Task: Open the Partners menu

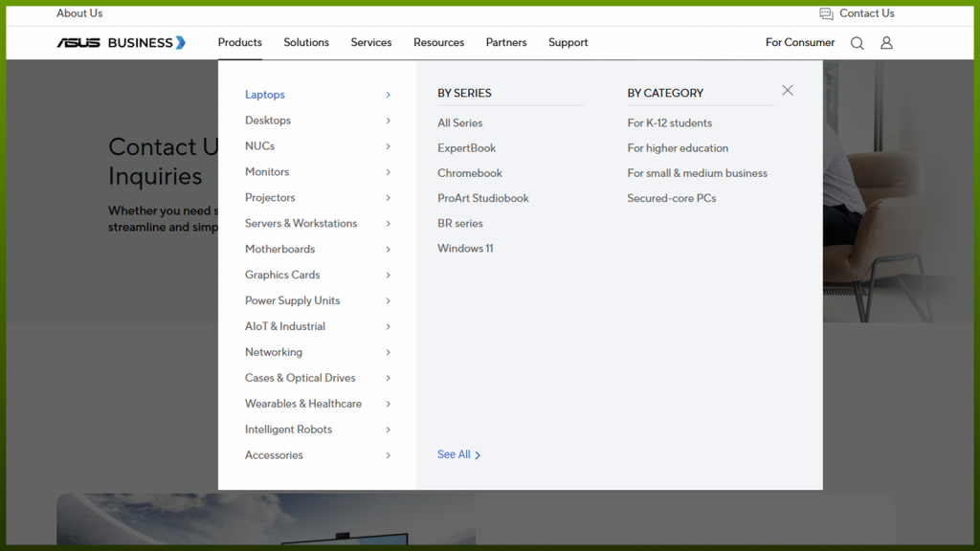Action: (x=506, y=42)
